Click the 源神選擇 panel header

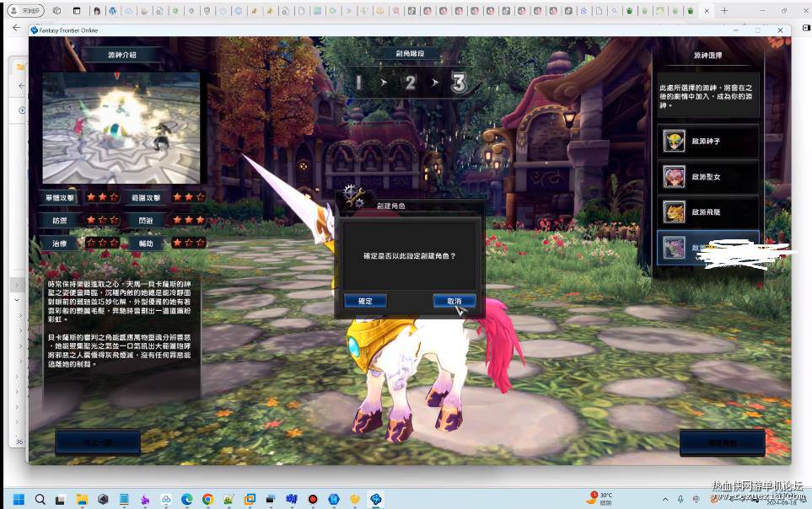pyautogui.click(x=707, y=55)
